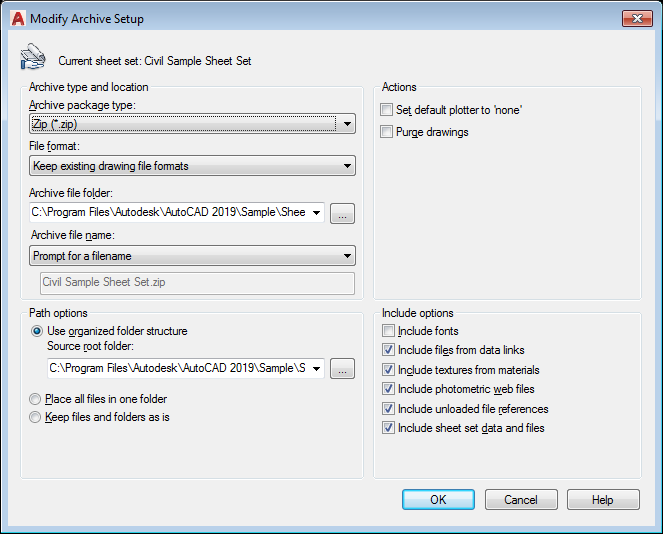Screen dimensions: 663x534
Task: Select 'Place all files in one folder'
Action: click(x=37, y=399)
